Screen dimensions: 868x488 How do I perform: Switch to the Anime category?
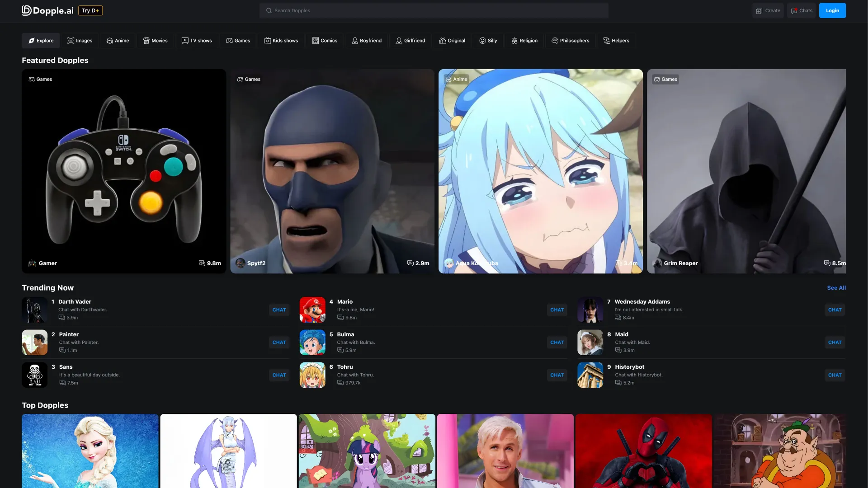(x=118, y=41)
